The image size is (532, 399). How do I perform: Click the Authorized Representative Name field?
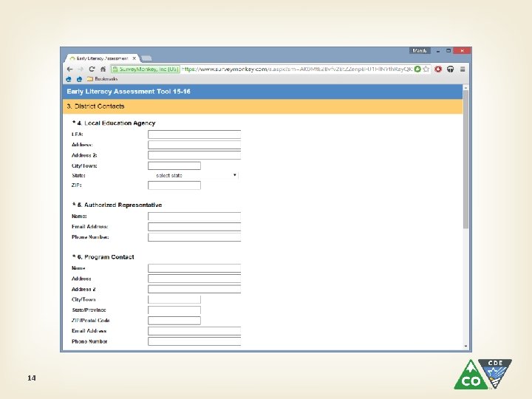(194, 216)
